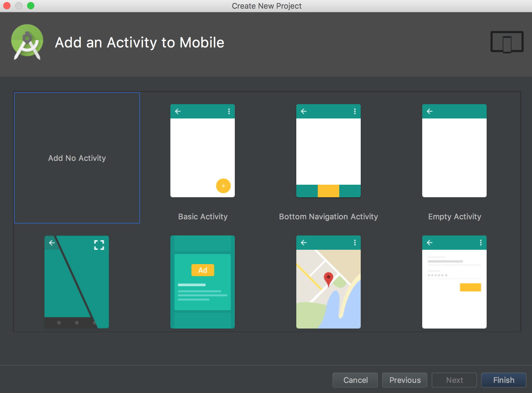Click the overflow dots in Basic Activity preview
Viewport: 532px width, 393px height.
(229, 111)
